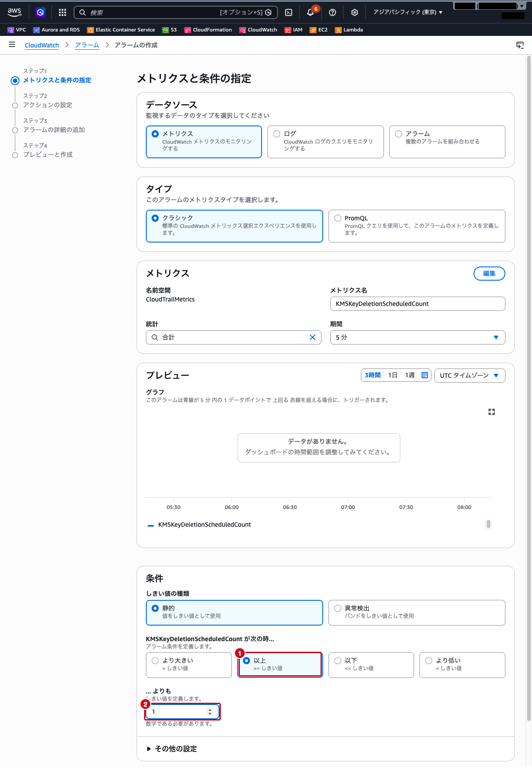Open CloudWatch breadcrumb link
The width and height of the screenshot is (532, 783).
click(x=42, y=45)
